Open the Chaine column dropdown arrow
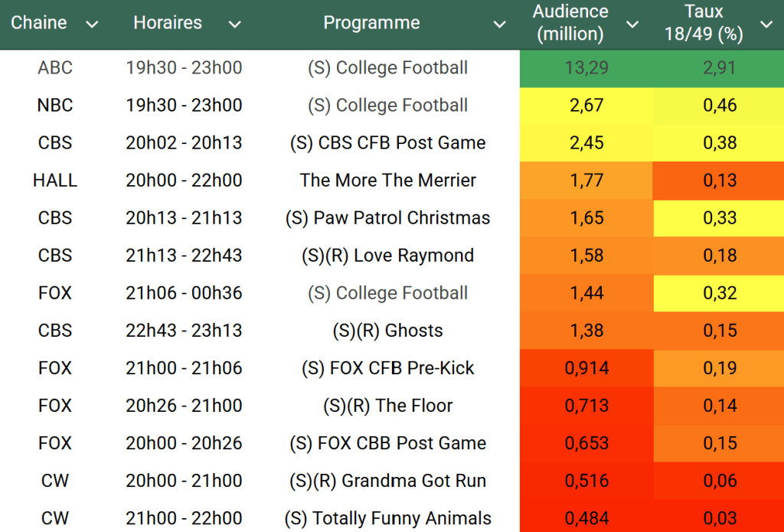Screen dimensions: 784x532 click(92, 24)
